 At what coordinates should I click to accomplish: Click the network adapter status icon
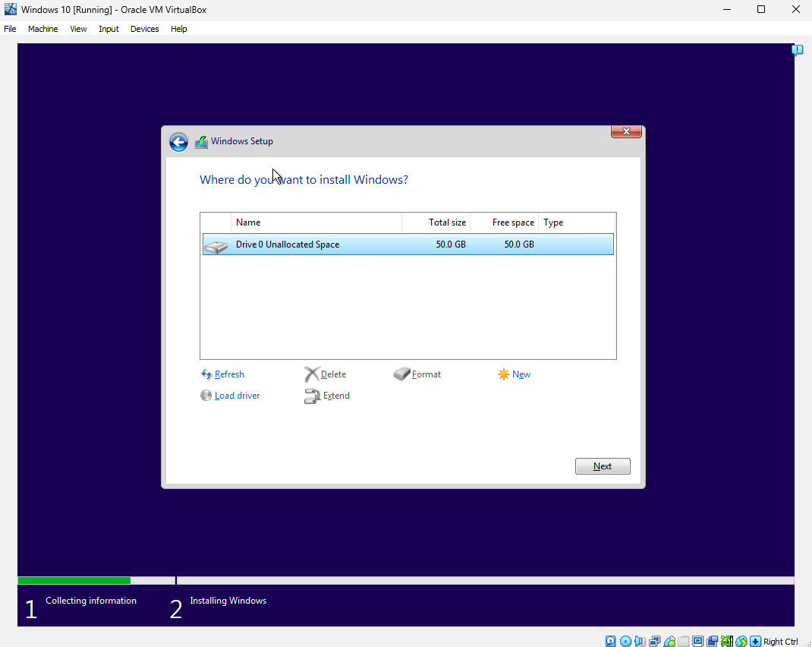pyautogui.click(x=655, y=641)
